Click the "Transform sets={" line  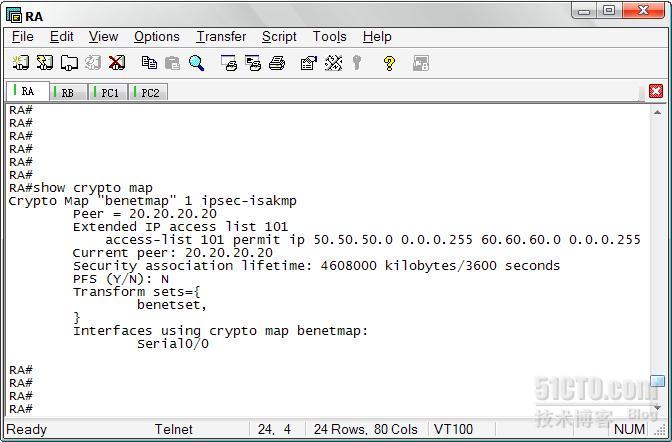136,292
